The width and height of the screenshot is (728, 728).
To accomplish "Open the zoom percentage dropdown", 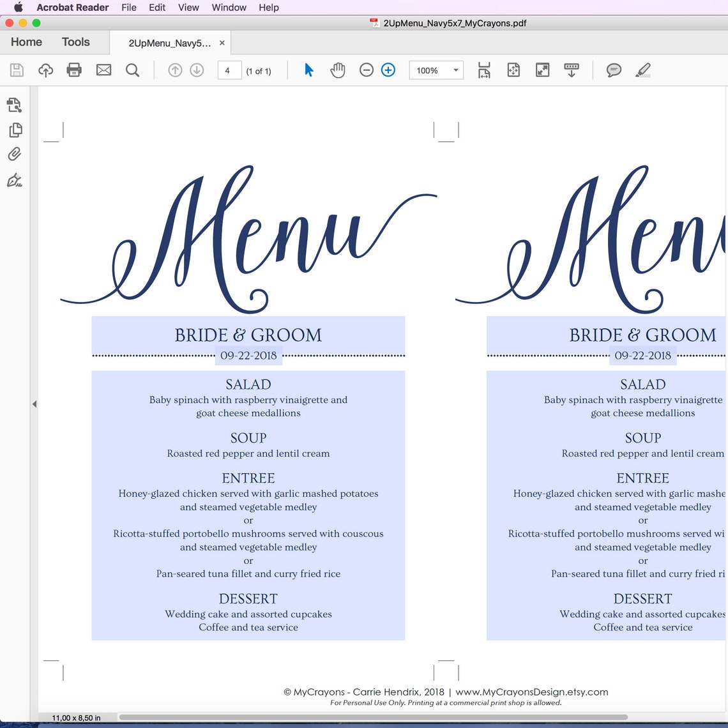I will coord(455,70).
